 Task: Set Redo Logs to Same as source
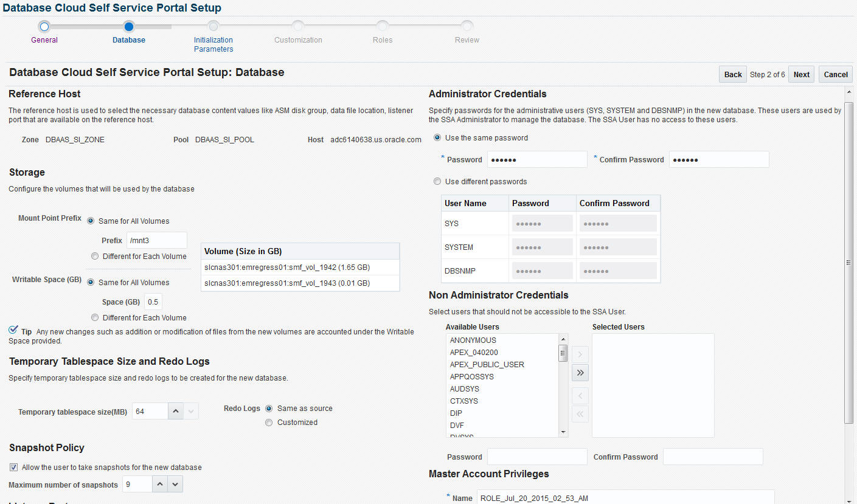(x=269, y=408)
